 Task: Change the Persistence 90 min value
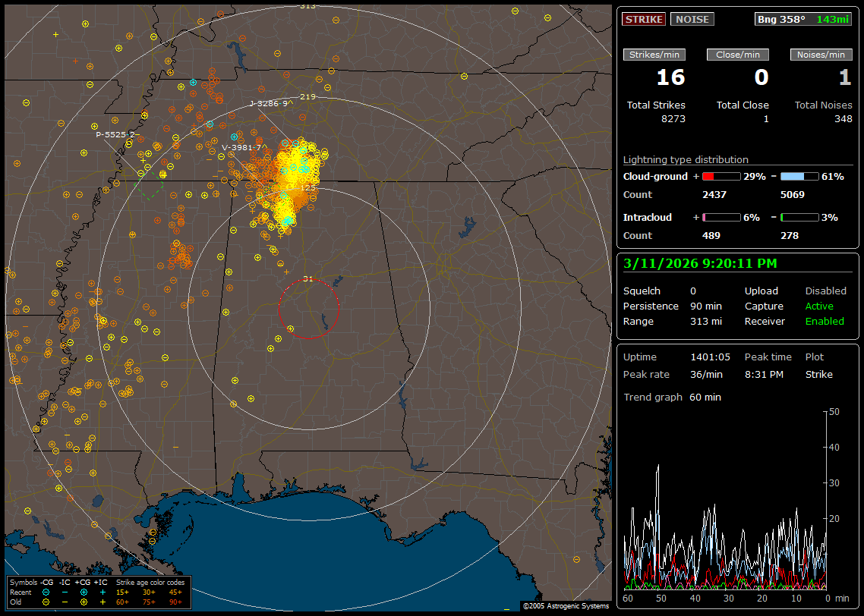pyautogui.click(x=700, y=306)
